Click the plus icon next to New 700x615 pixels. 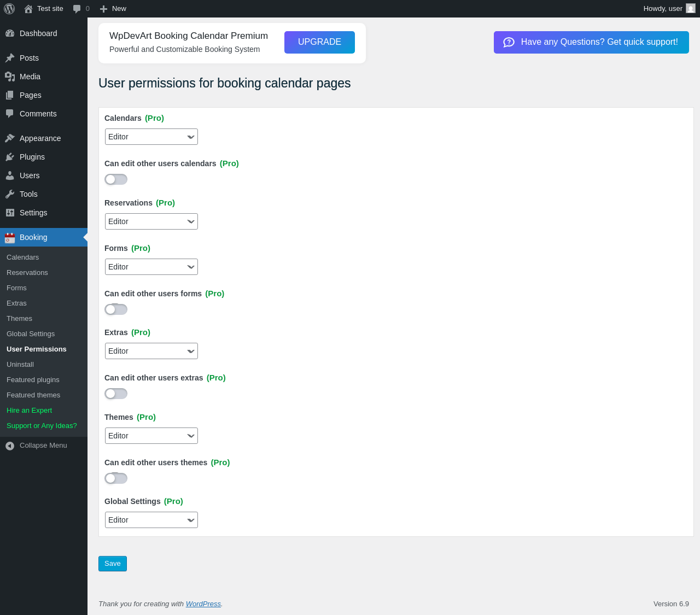tap(103, 9)
